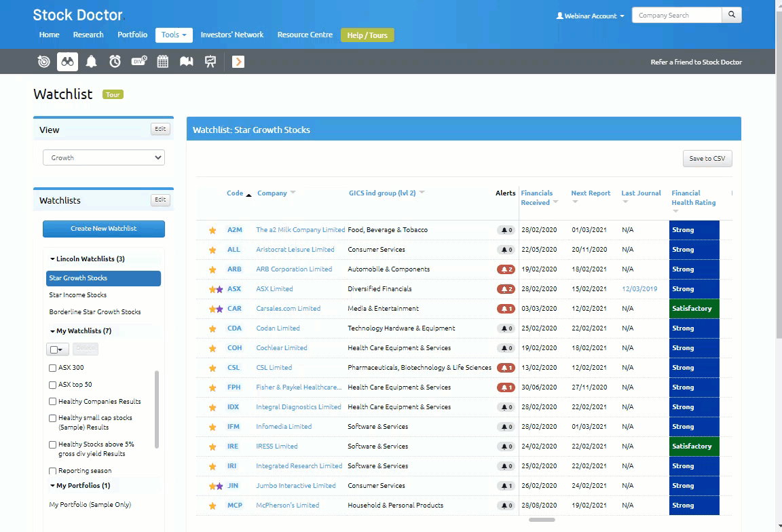Go to the Home menu
Viewport: 782px width, 532px height.
50,35
